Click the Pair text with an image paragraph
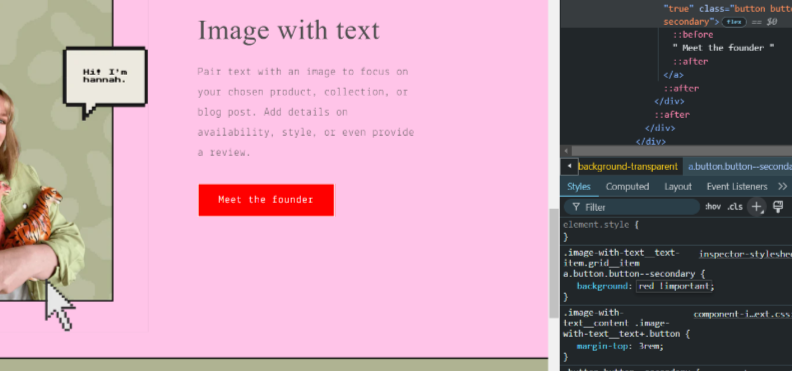792x371 pixels. pyautogui.click(x=306, y=112)
